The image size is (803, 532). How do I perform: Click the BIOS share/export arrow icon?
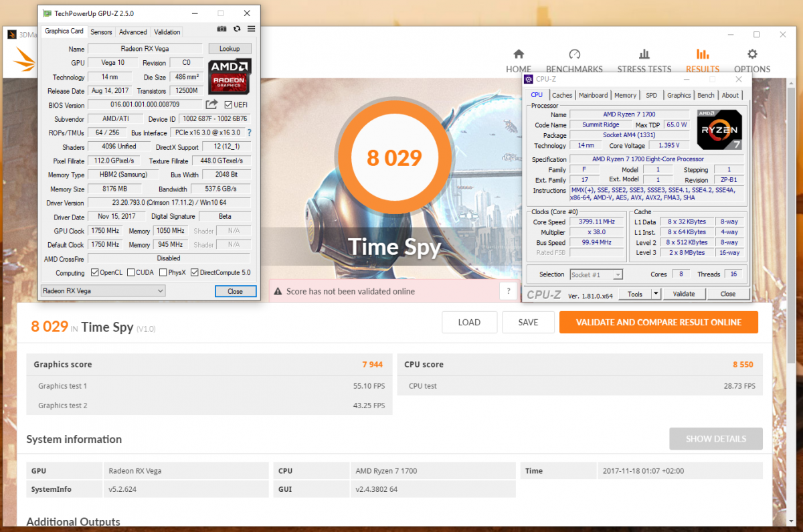pos(211,104)
